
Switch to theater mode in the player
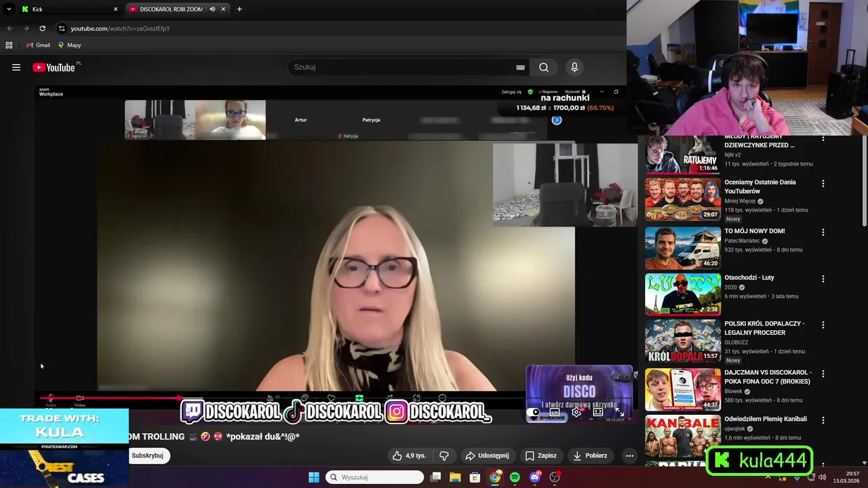598,411
